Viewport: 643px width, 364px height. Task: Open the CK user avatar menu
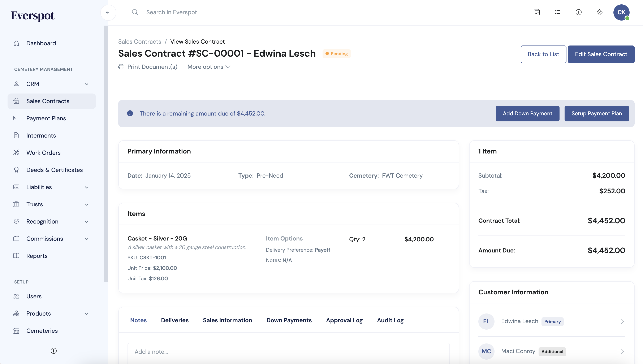coord(621,12)
